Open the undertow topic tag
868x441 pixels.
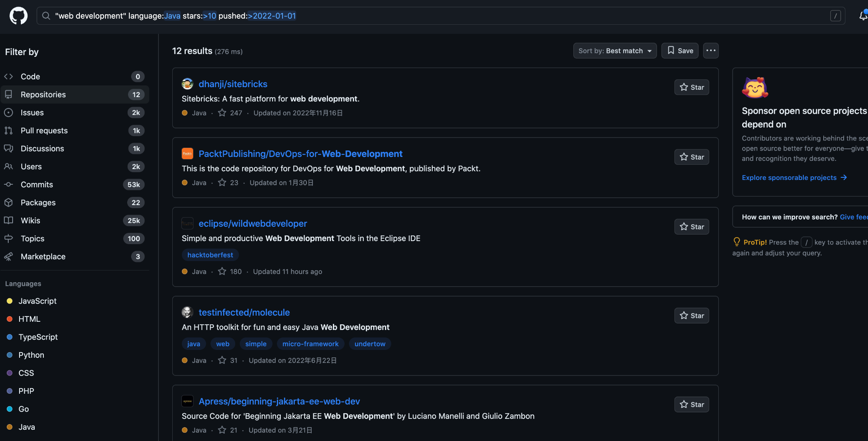[x=370, y=344]
